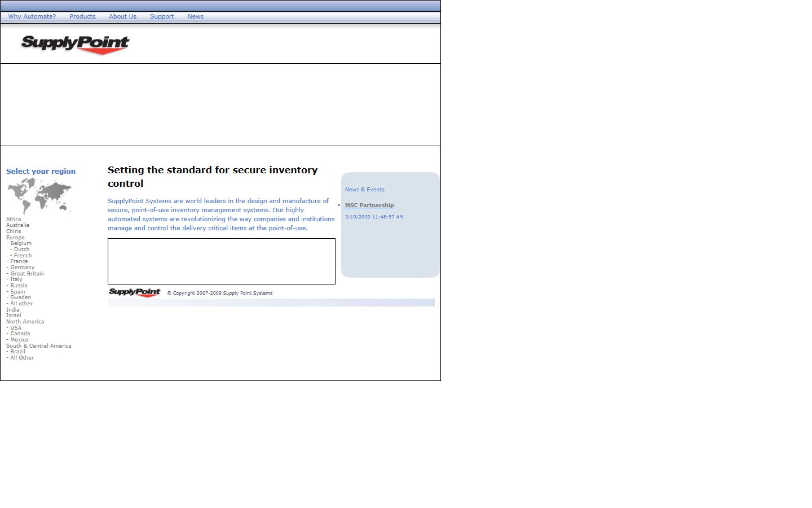Viewport: 812px width, 508px height.
Task: Open the Products menu item
Action: point(82,16)
